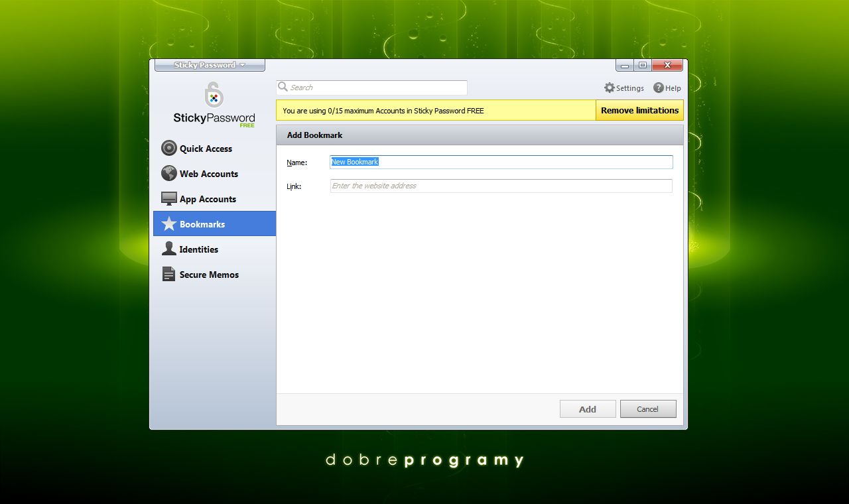Open Help from the top bar
The width and height of the screenshot is (849, 504).
tap(667, 88)
